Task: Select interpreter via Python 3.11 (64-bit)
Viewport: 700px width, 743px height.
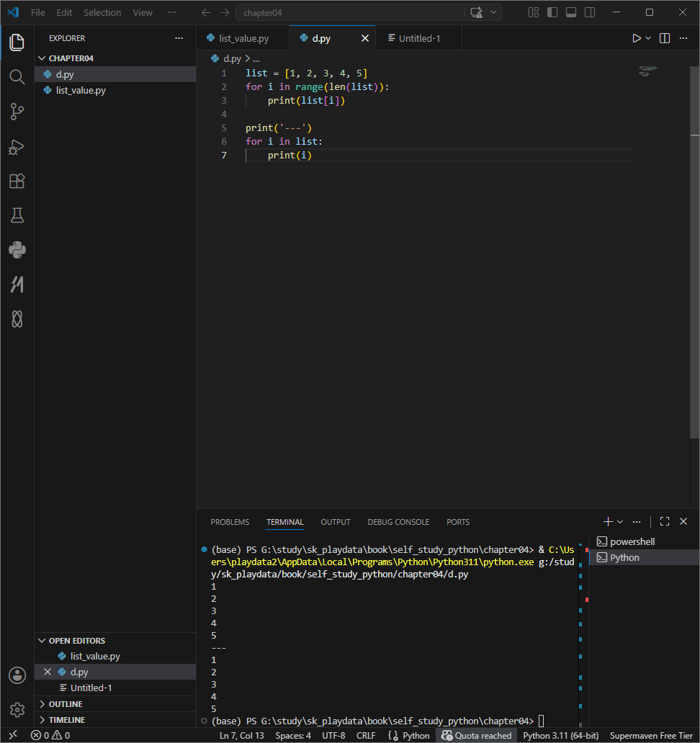Action: point(561,735)
